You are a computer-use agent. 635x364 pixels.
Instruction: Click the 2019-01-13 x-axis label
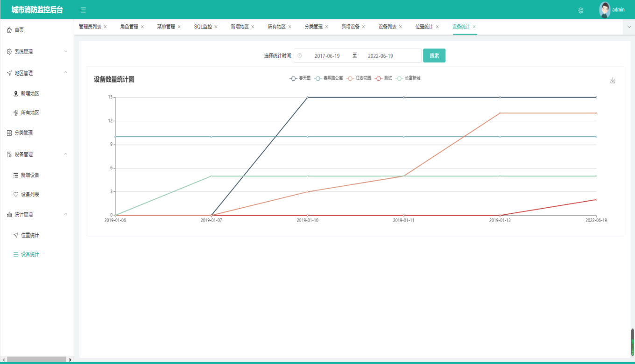tap(500, 220)
